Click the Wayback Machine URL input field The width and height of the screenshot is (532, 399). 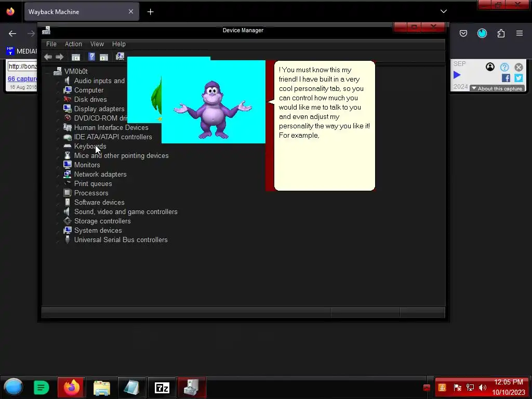(x=22, y=66)
